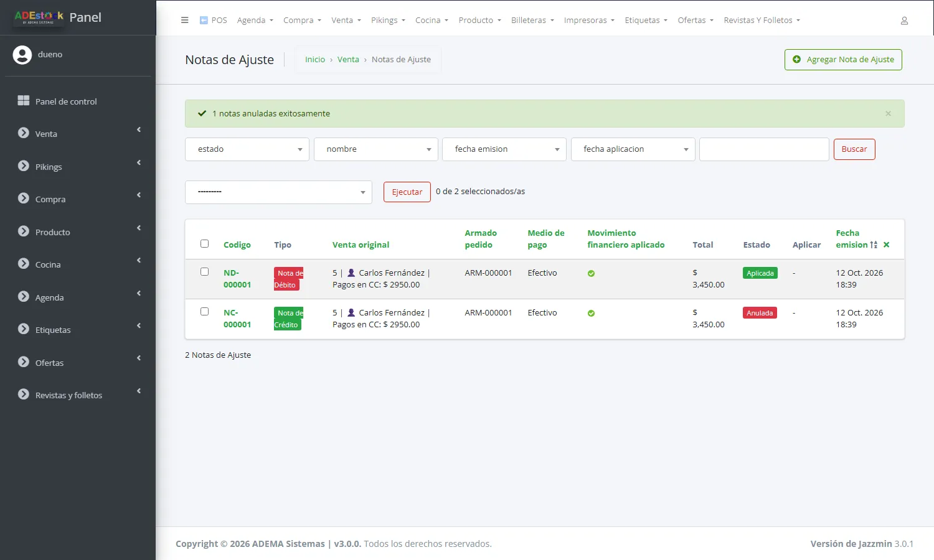Click the dueno user avatar icon
This screenshot has width=934, height=560.
22,55
